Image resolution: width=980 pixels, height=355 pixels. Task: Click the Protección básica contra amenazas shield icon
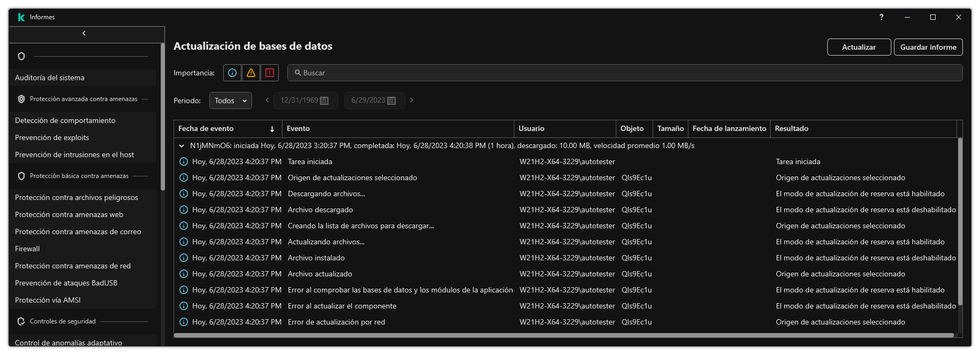[x=21, y=176]
